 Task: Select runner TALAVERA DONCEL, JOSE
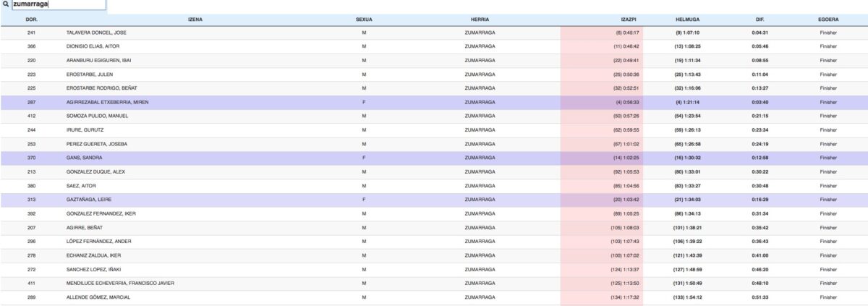point(96,33)
